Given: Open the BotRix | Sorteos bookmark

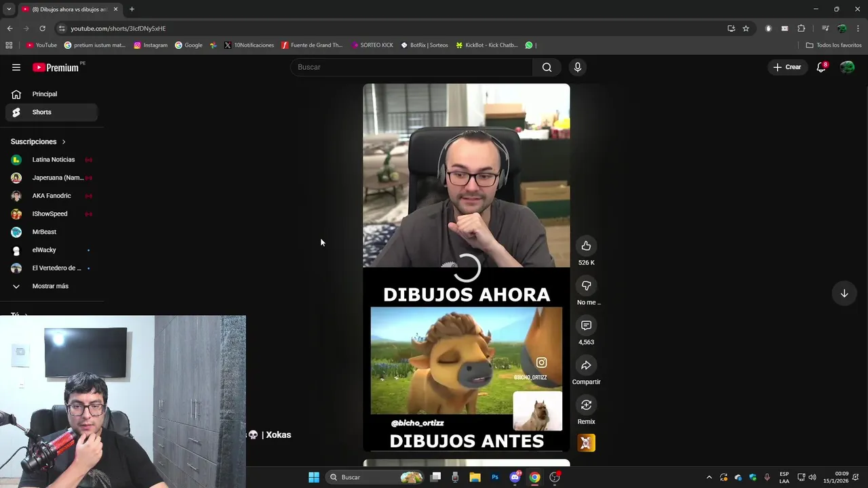Looking at the screenshot, I should tap(425, 45).
